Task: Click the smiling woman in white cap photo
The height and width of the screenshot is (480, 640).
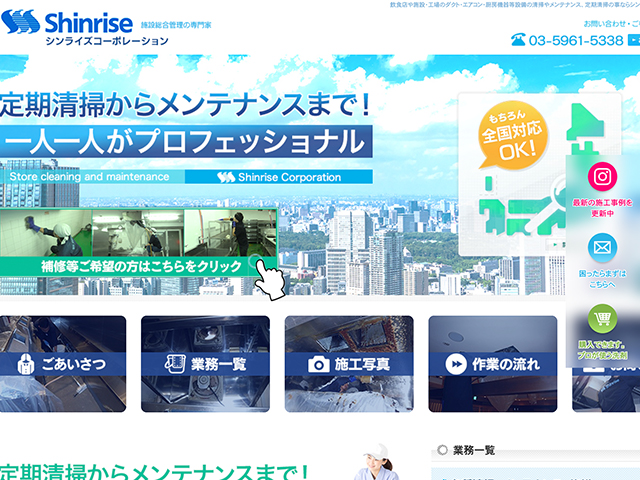Action: click(377, 462)
